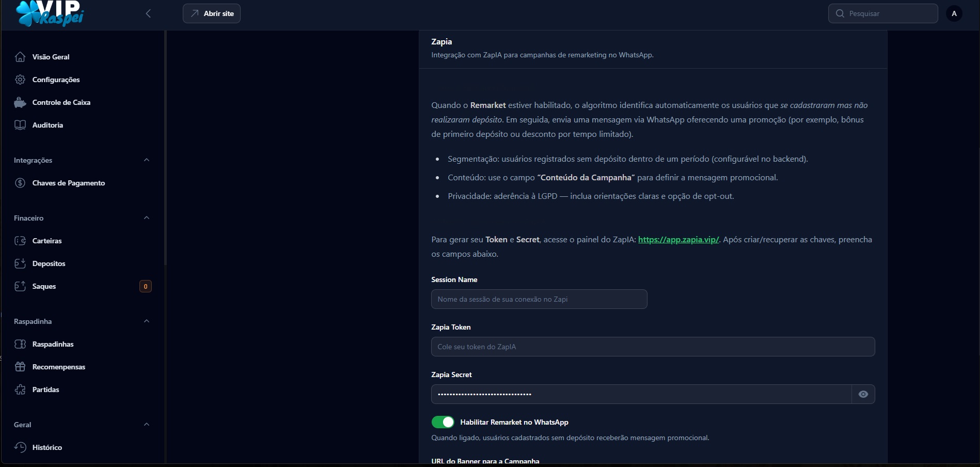The height and width of the screenshot is (467, 980).
Task: Click the Conteúdo da Campanha bullet text
Action: (613, 178)
